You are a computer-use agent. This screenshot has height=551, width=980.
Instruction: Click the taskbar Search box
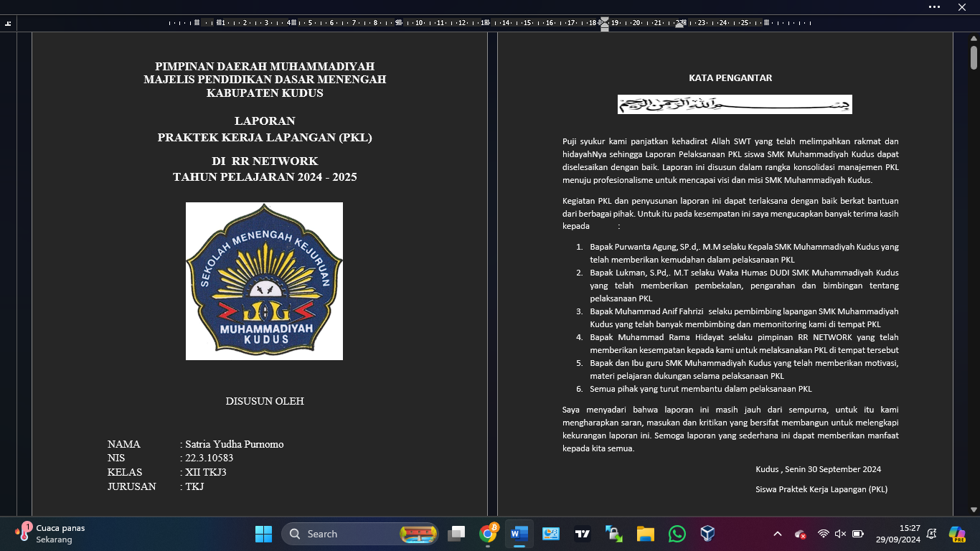click(359, 534)
